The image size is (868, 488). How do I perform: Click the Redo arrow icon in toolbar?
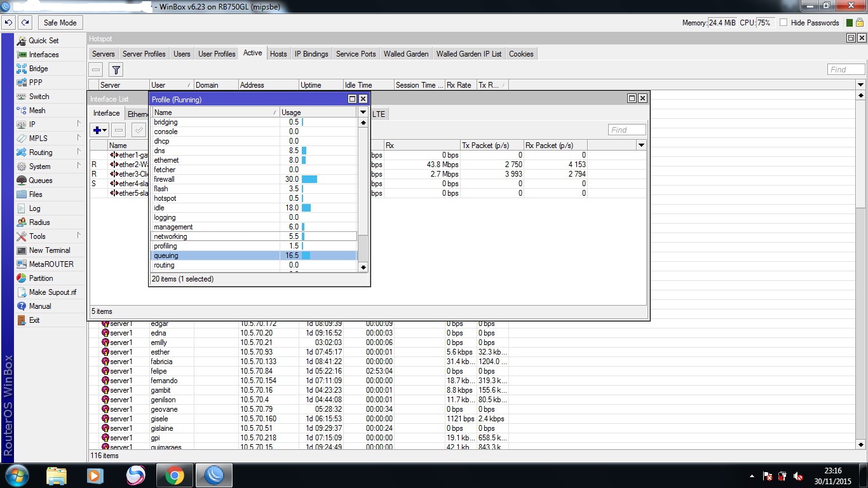[x=25, y=23]
